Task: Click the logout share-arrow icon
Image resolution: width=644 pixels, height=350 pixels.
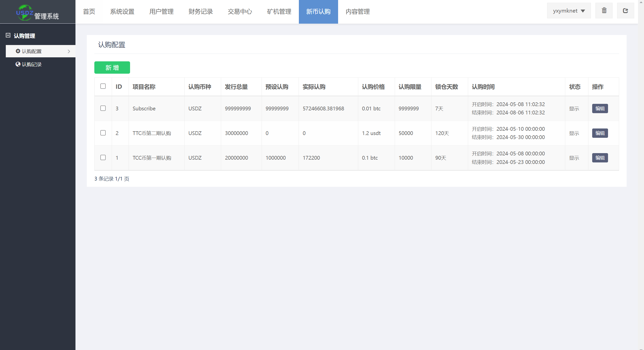Action: (x=625, y=11)
